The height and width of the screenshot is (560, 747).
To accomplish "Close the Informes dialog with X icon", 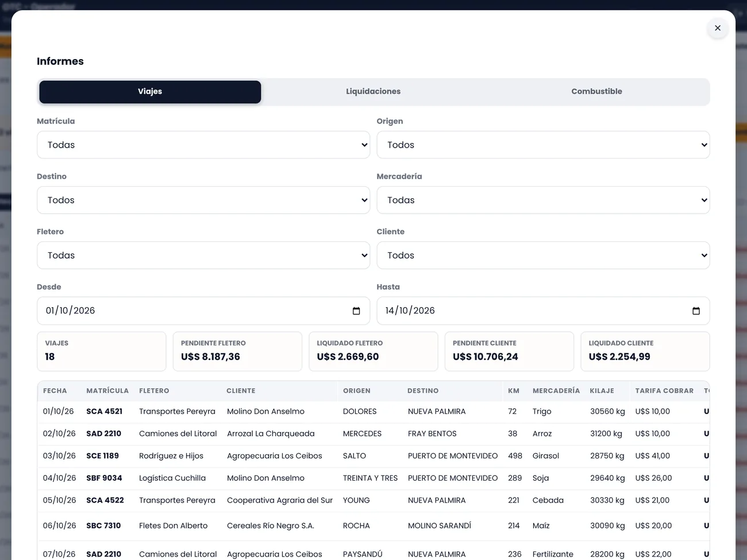I will [x=718, y=28].
